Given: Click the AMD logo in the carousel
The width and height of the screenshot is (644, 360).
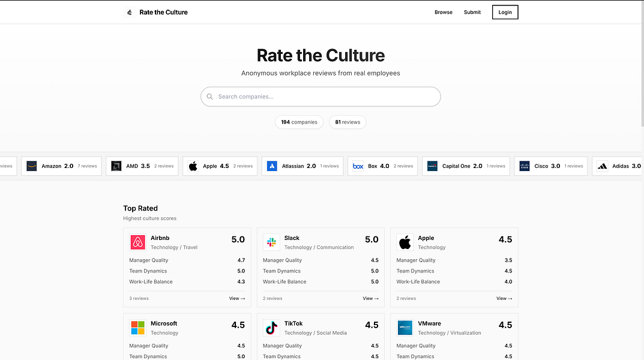Looking at the screenshot, I should click(116, 166).
